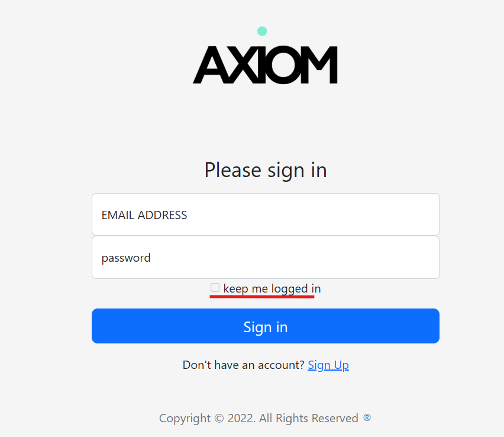Click the "Don't have an account?" text

(x=243, y=365)
